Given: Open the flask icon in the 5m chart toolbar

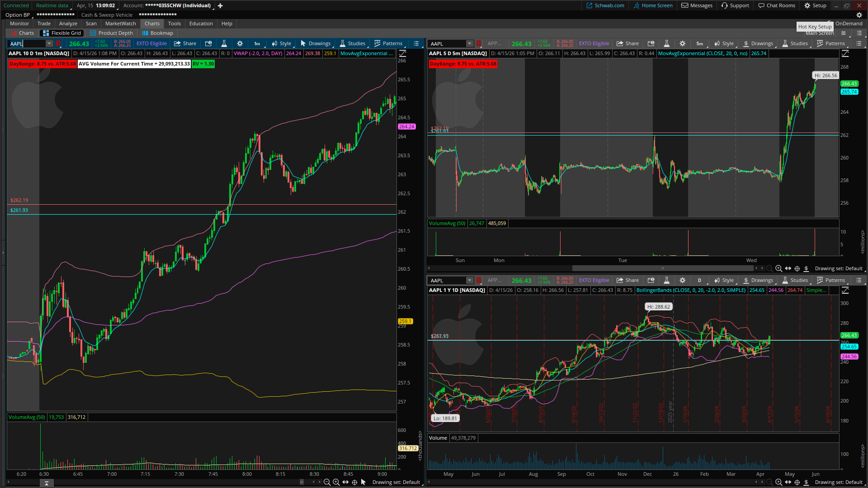Looking at the screenshot, I should (x=666, y=44).
